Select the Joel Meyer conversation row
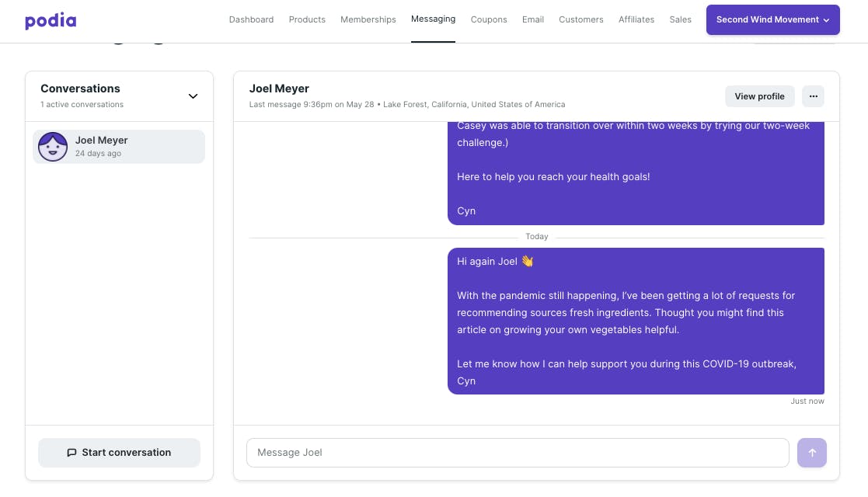Image resolution: width=868 pixels, height=497 pixels. pyautogui.click(x=119, y=147)
